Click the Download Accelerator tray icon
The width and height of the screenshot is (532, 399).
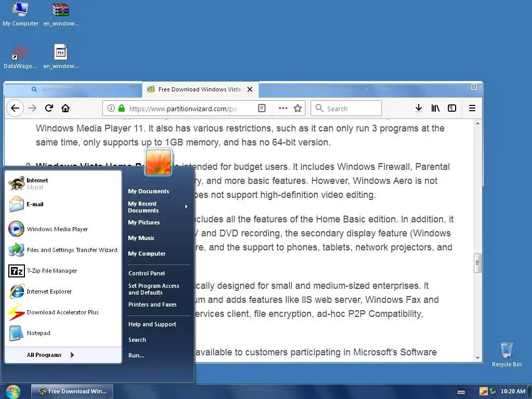tap(483, 392)
